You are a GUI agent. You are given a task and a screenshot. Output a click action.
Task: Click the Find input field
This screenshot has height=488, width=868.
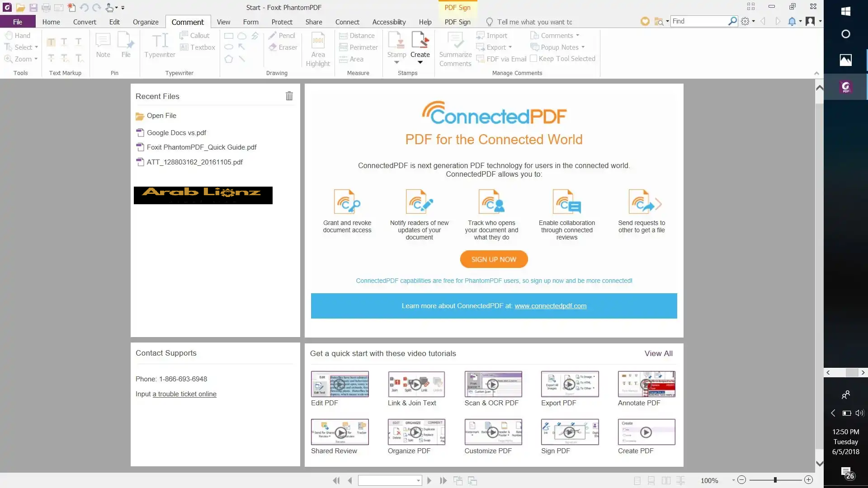coord(699,21)
